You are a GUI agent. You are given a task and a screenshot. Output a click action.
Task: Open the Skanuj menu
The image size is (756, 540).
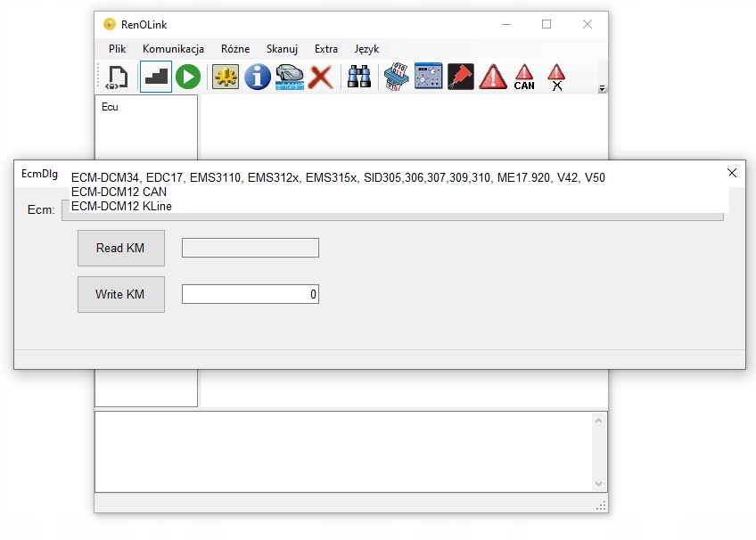[282, 49]
